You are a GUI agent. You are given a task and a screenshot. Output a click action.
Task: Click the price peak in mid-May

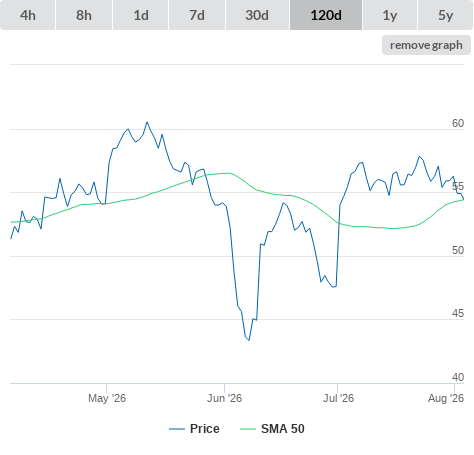(147, 122)
